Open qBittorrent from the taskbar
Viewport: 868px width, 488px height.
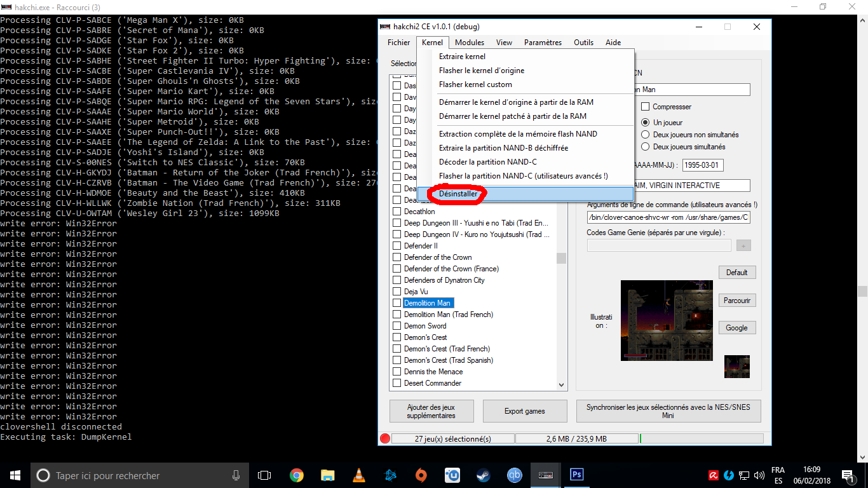coord(514,475)
